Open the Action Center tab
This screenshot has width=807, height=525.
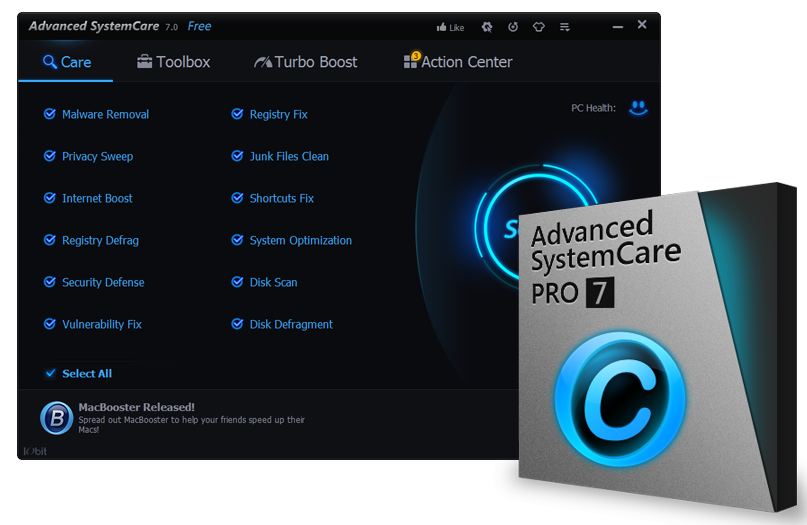458,61
